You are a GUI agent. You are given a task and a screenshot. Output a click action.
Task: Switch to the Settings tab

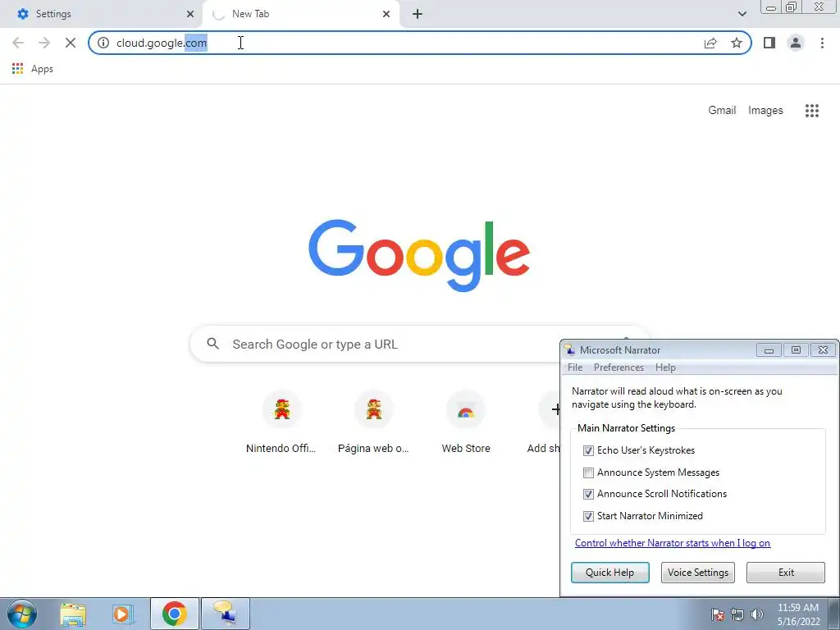click(x=101, y=14)
